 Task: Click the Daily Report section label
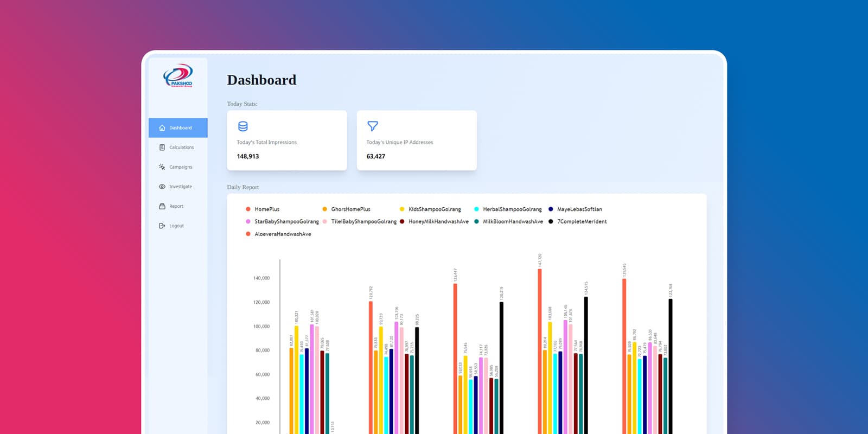click(243, 187)
